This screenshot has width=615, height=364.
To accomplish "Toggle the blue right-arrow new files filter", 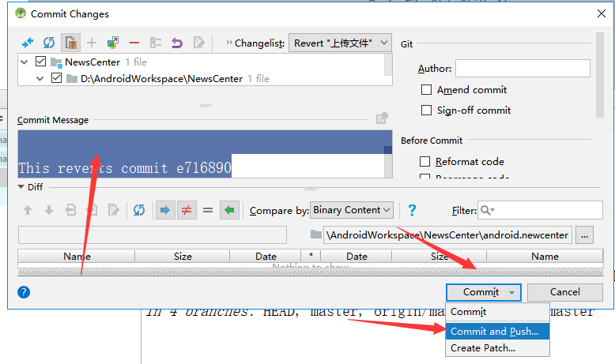I will click(165, 210).
